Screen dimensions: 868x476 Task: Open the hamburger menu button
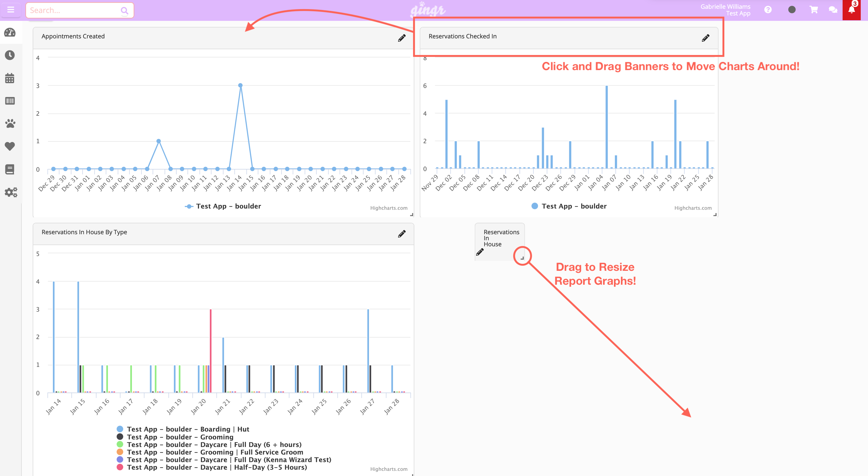11,10
